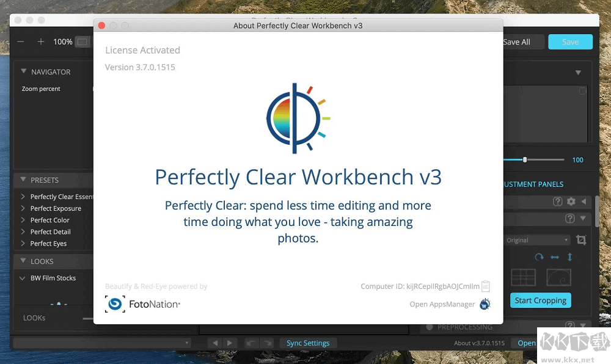The image size is (611, 364).
Task: Click the FotoNation logo
Action: (x=142, y=304)
